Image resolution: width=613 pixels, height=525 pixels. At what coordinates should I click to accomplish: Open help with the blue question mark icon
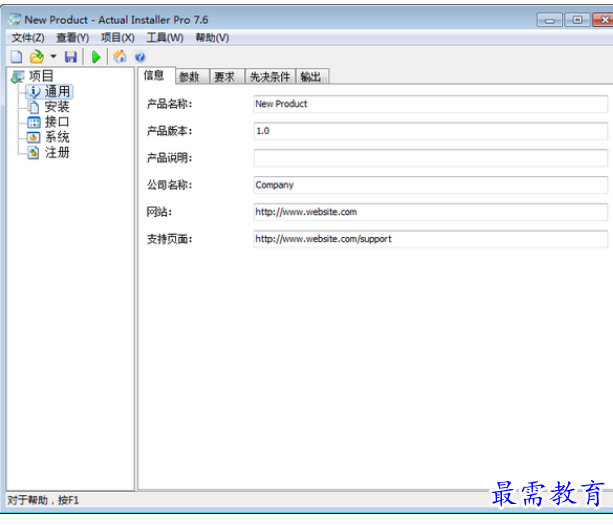coord(140,57)
